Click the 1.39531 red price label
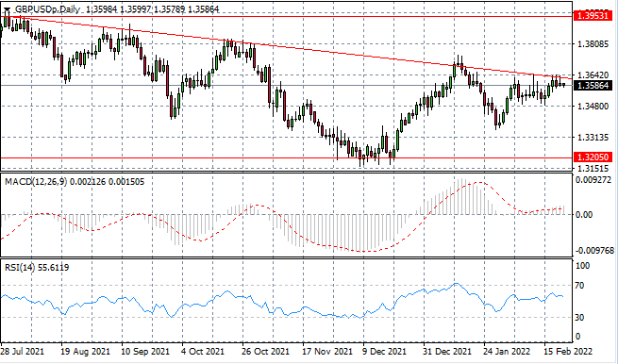The image size is (618, 364). pos(593,16)
